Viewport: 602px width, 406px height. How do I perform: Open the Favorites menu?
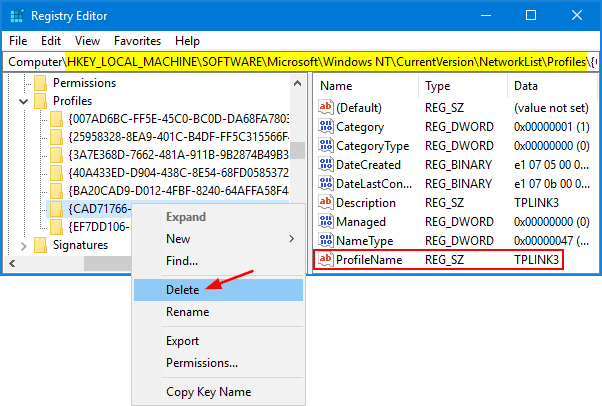tap(136, 41)
